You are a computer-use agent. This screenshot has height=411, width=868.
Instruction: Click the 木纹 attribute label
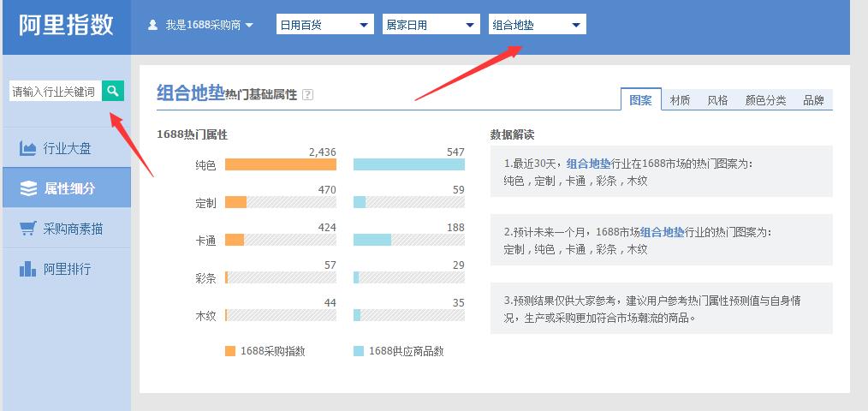pyautogui.click(x=205, y=316)
